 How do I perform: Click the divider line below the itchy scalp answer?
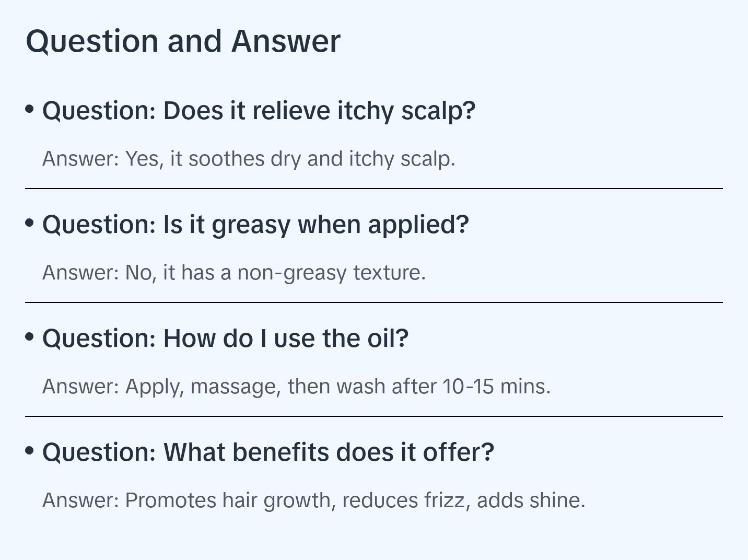tap(374, 189)
